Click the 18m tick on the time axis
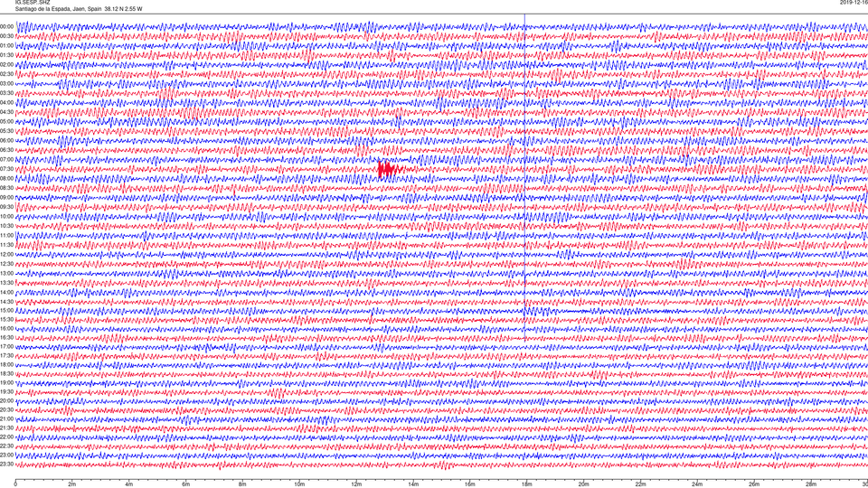 coord(527,484)
